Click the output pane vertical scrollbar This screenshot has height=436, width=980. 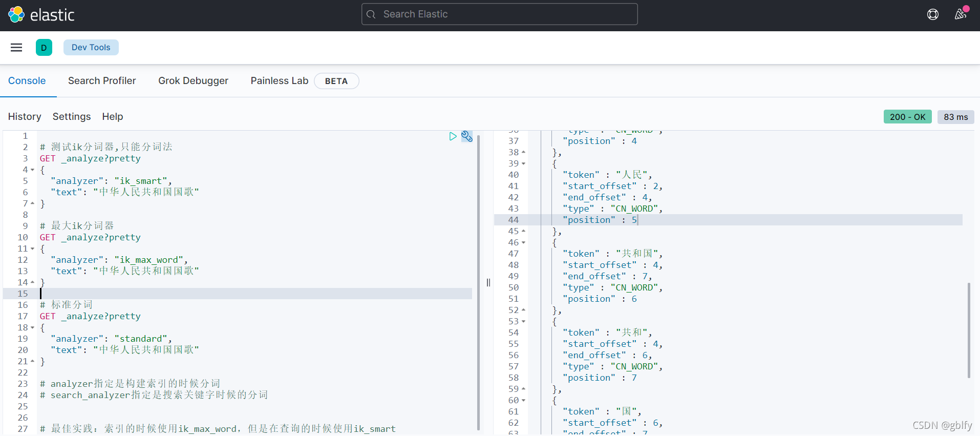[x=969, y=330]
